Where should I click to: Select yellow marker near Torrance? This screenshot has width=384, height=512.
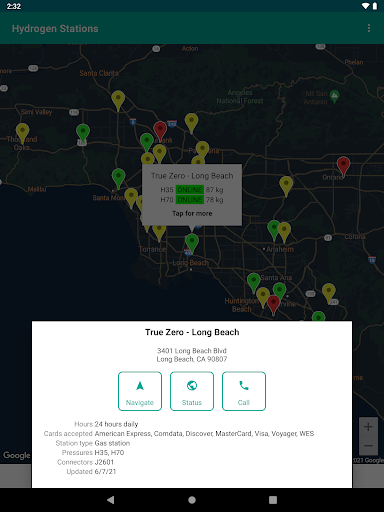click(159, 232)
